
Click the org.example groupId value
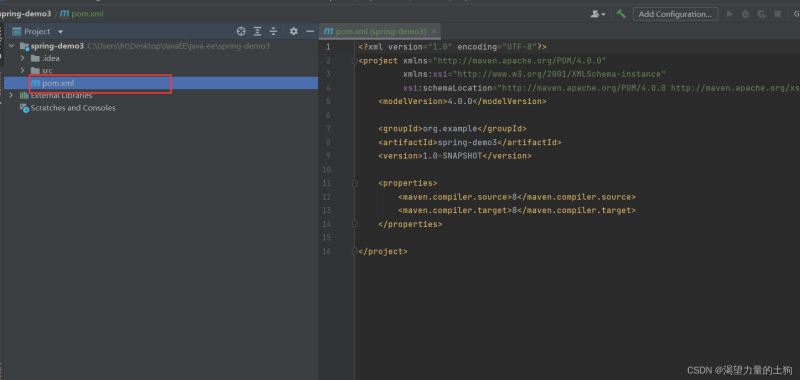coord(450,129)
